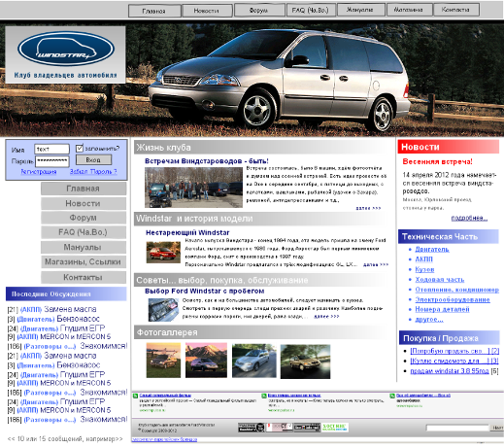This screenshot has width=504, height=448.
Task: Open the Кузов technical link
Action: click(424, 269)
